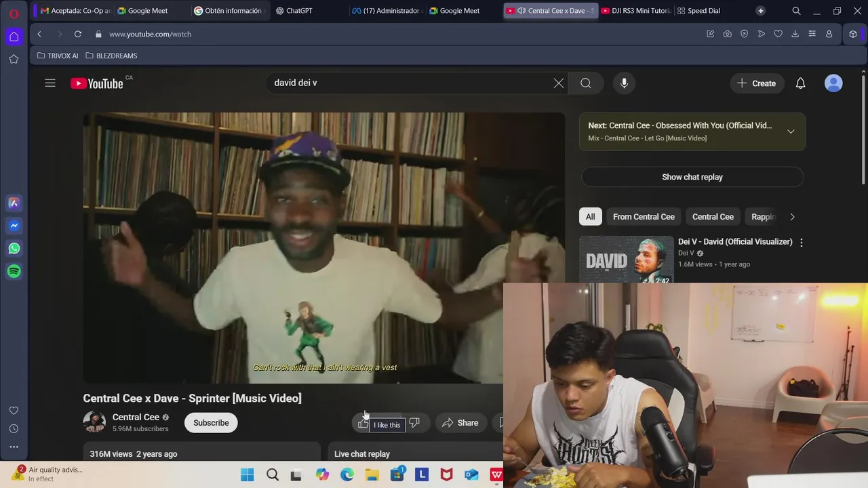
Task: Open Microsoft Edge from taskbar
Action: click(347, 475)
